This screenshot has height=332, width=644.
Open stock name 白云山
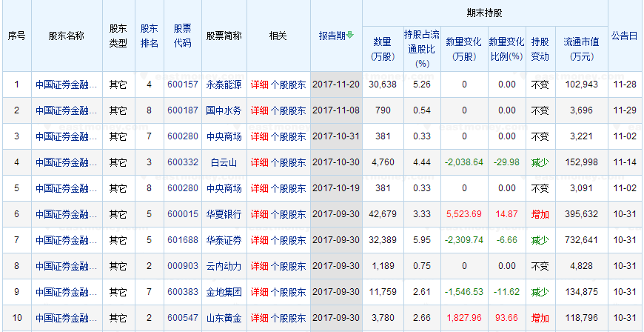tap(224, 162)
